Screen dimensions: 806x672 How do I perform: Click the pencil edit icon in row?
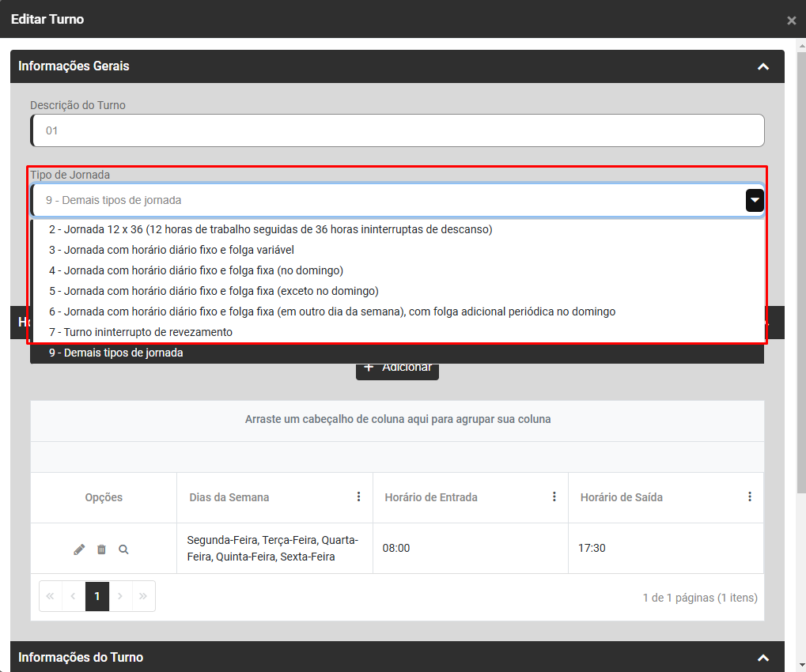pyautogui.click(x=79, y=549)
